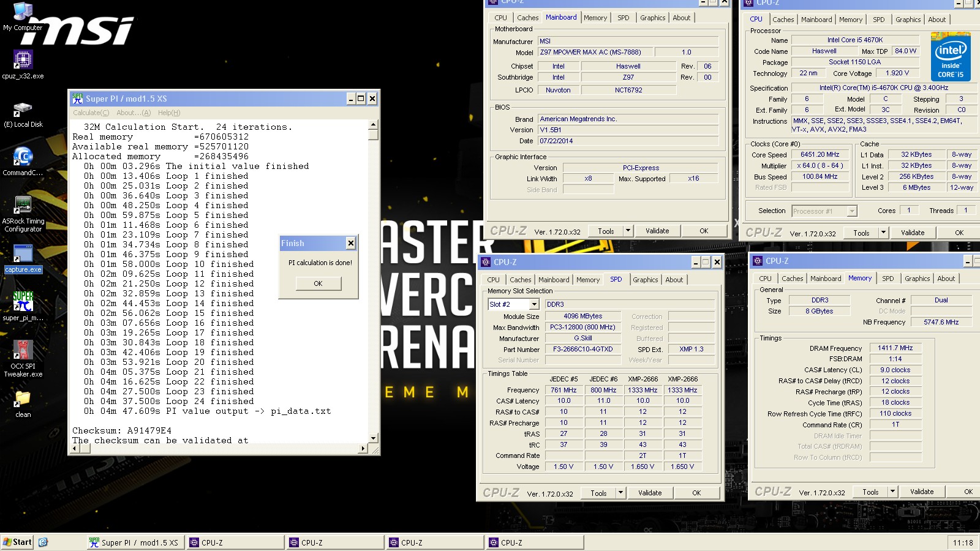
Task: Switch to Caches tab in Mainboard window
Action: click(x=527, y=18)
